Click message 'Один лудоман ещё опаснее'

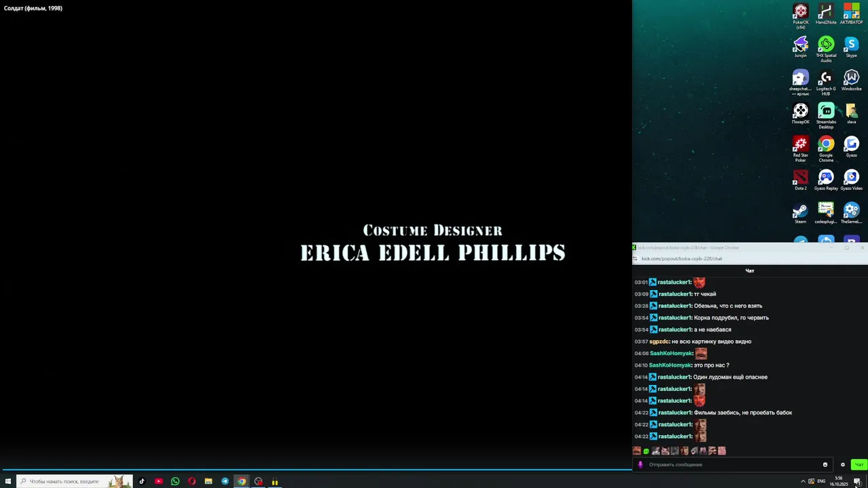tap(730, 377)
